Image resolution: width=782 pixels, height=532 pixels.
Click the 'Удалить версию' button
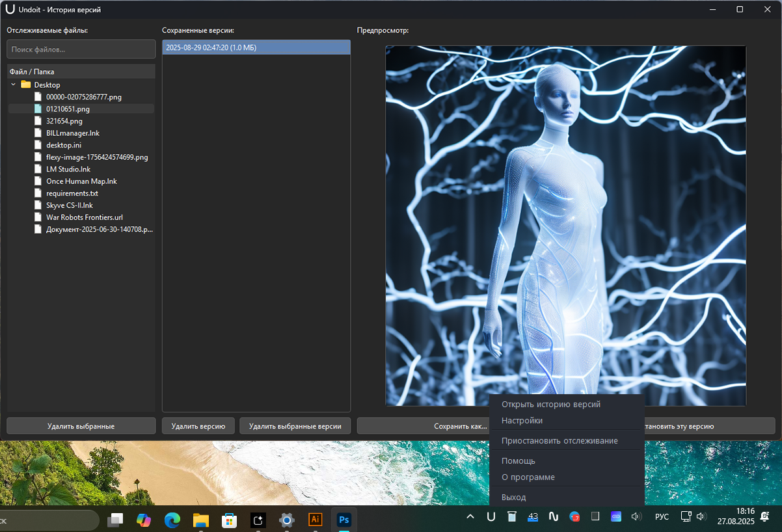(198, 426)
